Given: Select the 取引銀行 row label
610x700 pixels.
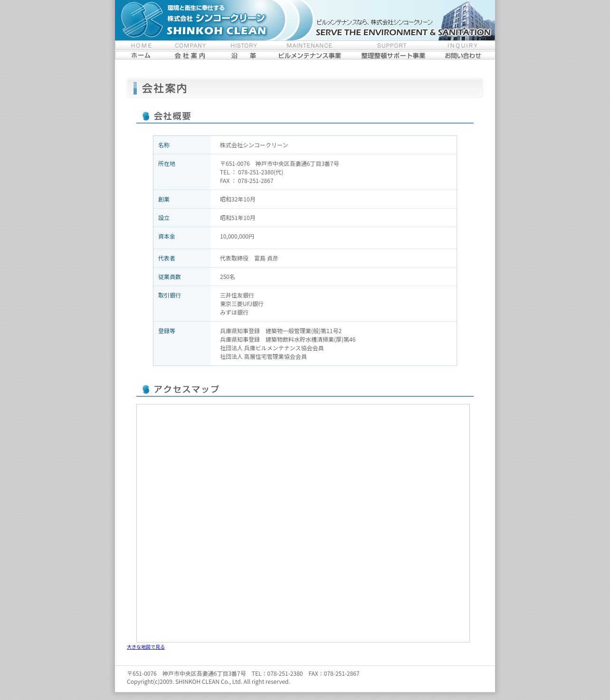Looking at the screenshot, I should pyautogui.click(x=170, y=295).
